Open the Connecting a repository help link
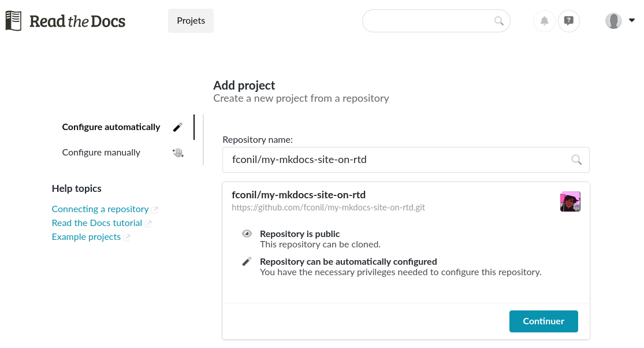Image resolution: width=644 pixels, height=348 pixels. coord(100,209)
